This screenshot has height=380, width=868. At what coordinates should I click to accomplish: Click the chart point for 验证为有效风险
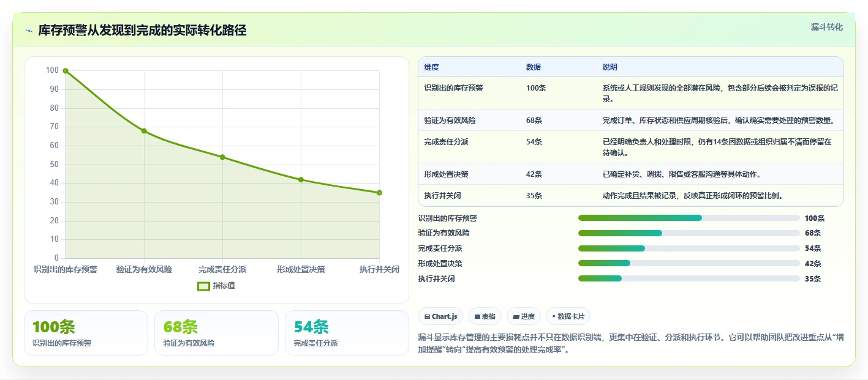click(144, 131)
